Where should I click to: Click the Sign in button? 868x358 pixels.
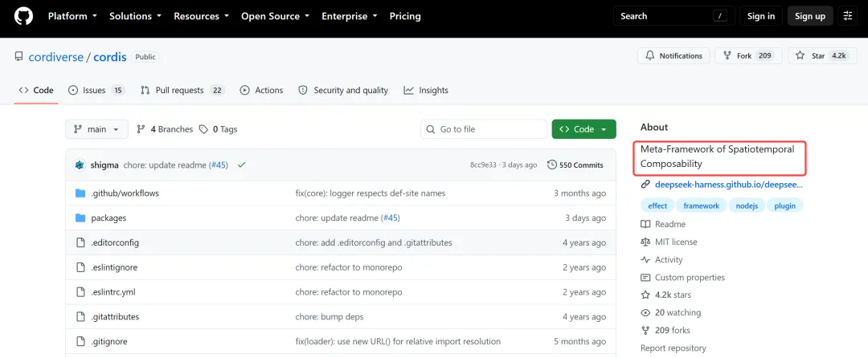point(760,16)
